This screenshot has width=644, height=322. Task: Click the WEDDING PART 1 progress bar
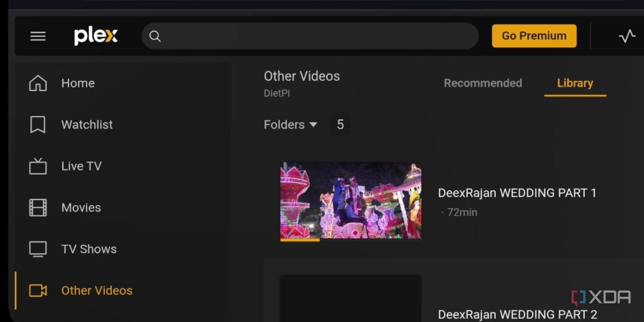pyautogui.click(x=351, y=240)
